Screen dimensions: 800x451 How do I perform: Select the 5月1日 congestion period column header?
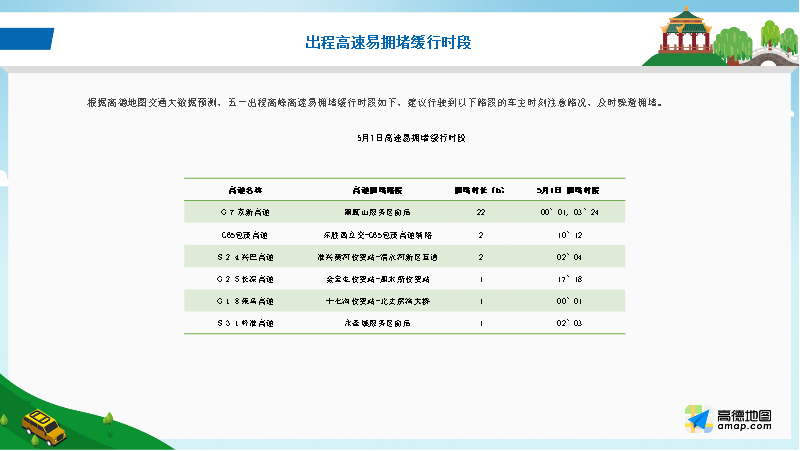[569, 189]
